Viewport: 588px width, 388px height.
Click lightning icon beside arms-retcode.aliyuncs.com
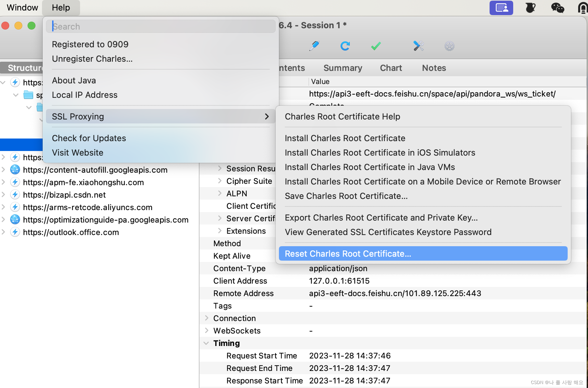[15, 207]
